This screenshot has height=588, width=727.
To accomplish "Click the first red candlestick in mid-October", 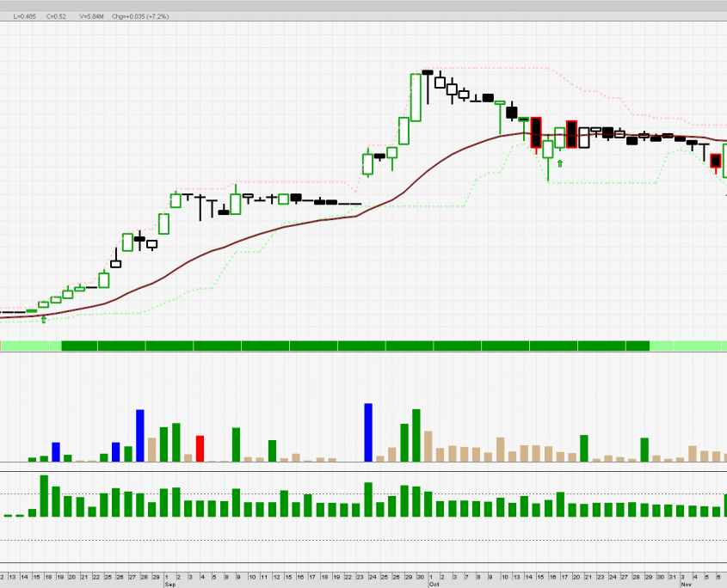I will [x=536, y=132].
